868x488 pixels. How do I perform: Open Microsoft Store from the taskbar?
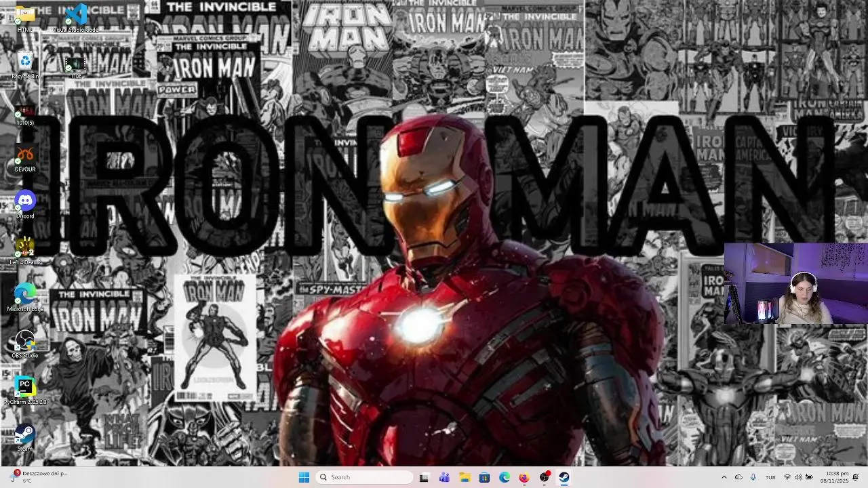484,477
